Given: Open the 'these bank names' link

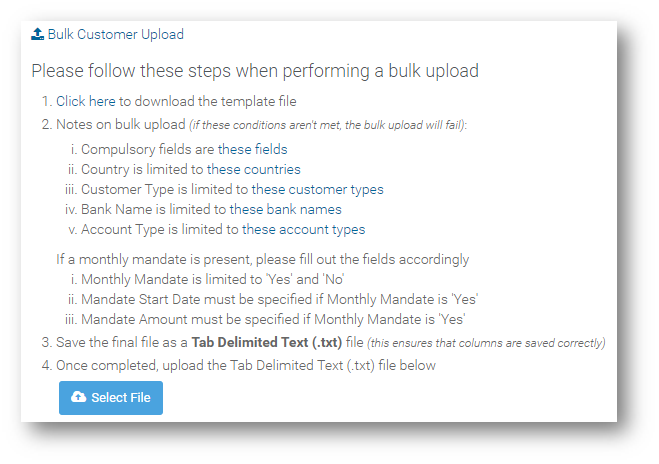Looking at the screenshot, I should pyautogui.click(x=285, y=209).
